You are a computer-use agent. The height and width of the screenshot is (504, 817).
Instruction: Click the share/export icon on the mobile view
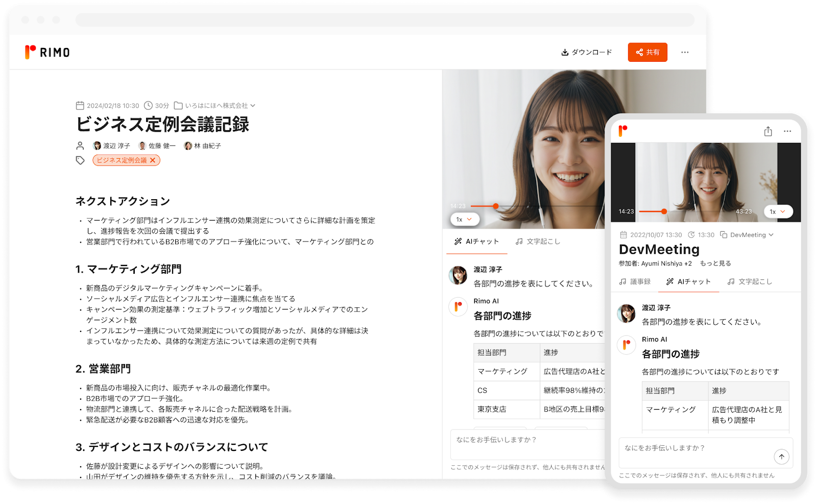pyautogui.click(x=767, y=131)
